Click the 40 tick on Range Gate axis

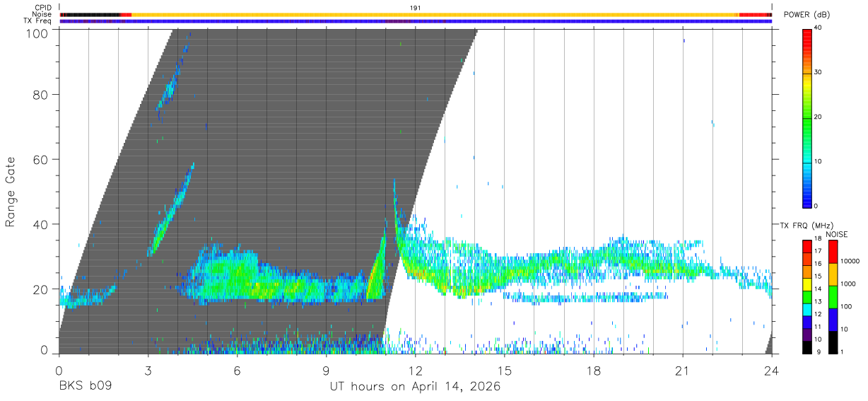pos(41,224)
